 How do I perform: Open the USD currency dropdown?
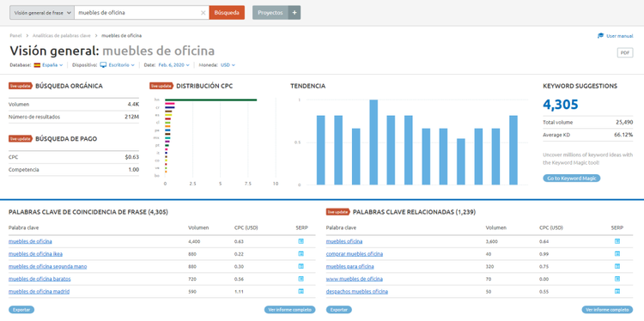pos(228,65)
